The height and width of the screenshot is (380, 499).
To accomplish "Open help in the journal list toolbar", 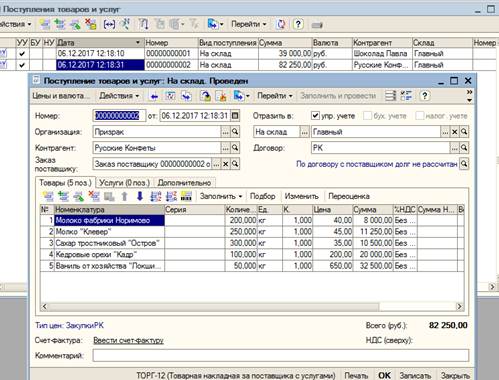I will 298,24.
